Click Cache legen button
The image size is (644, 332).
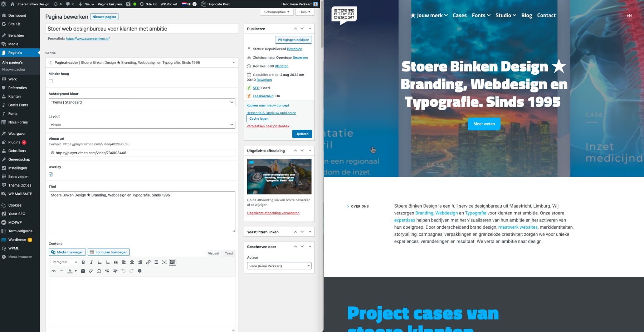click(259, 119)
